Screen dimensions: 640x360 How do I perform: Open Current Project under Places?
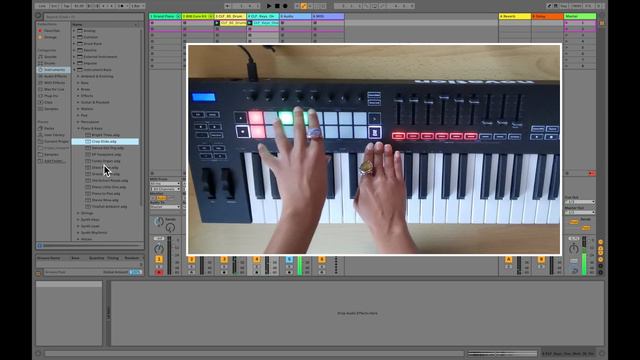tap(56, 141)
